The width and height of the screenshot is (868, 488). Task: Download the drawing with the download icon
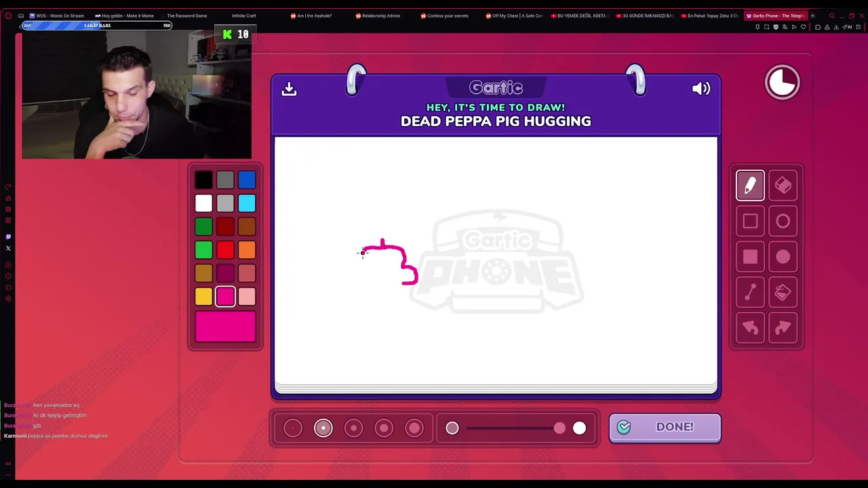(290, 89)
